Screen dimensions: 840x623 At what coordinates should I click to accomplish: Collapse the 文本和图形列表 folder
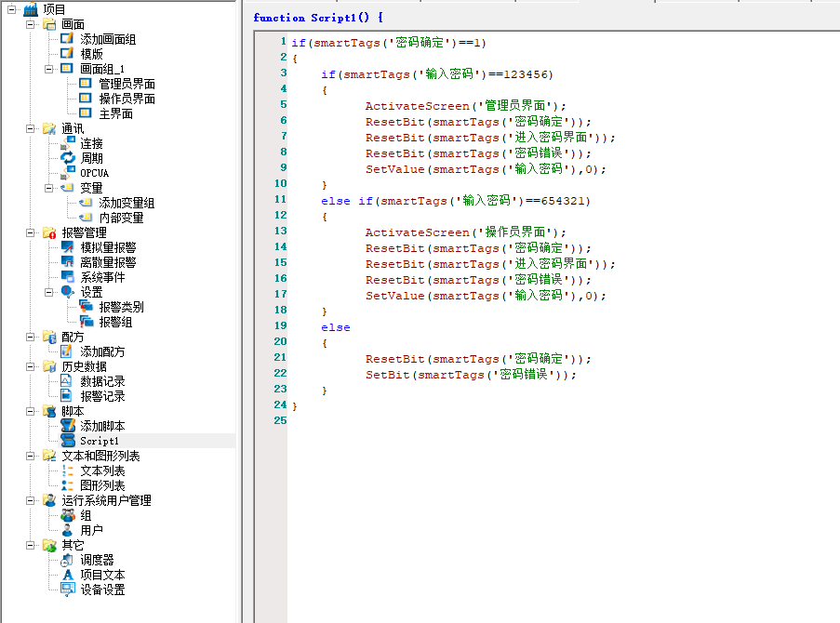point(31,456)
